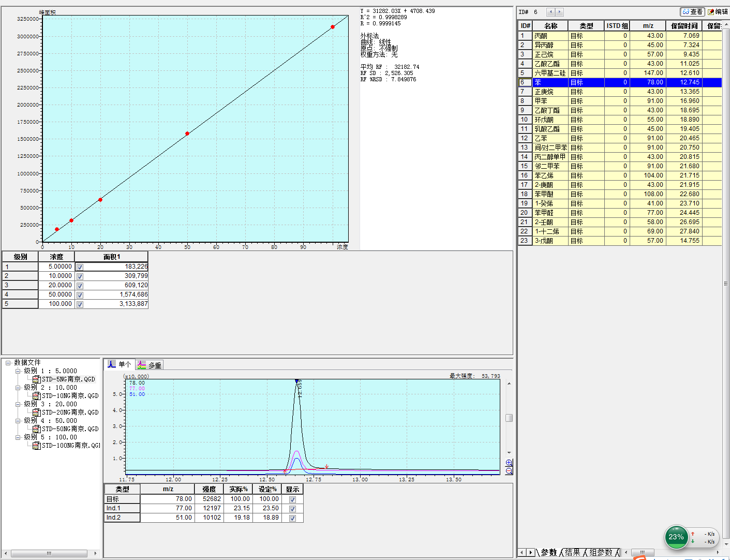Toggle display of target ion 78.00
Screen dimensions: 730x560
tap(292, 499)
